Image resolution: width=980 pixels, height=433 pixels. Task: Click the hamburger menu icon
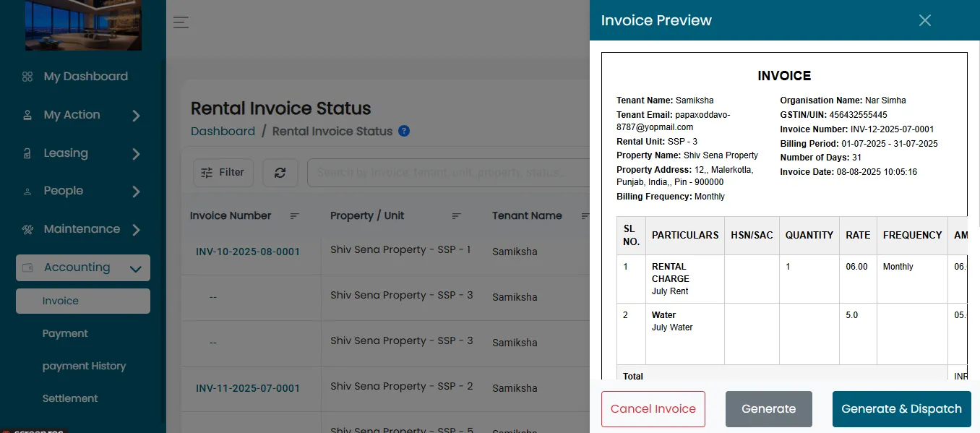[181, 22]
